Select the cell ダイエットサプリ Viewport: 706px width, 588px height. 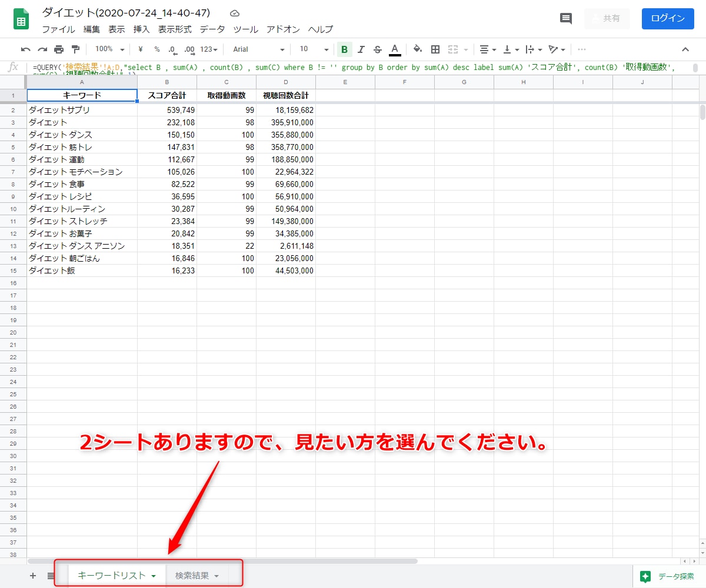pyautogui.click(x=82, y=110)
